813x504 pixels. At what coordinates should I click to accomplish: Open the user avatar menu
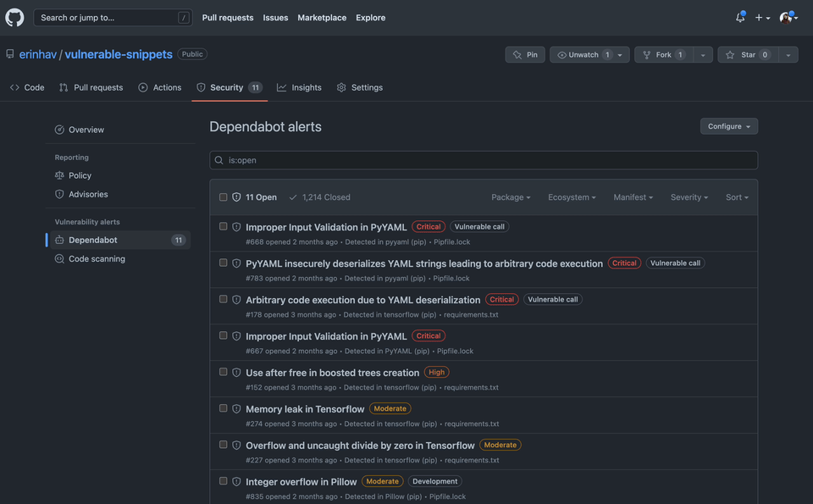coord(788,17)
